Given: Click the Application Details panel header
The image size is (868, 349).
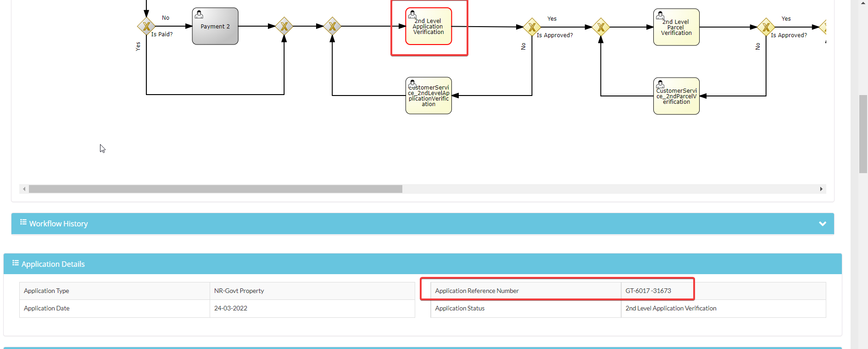Looking at the screenshot, I should coord(423,264).
